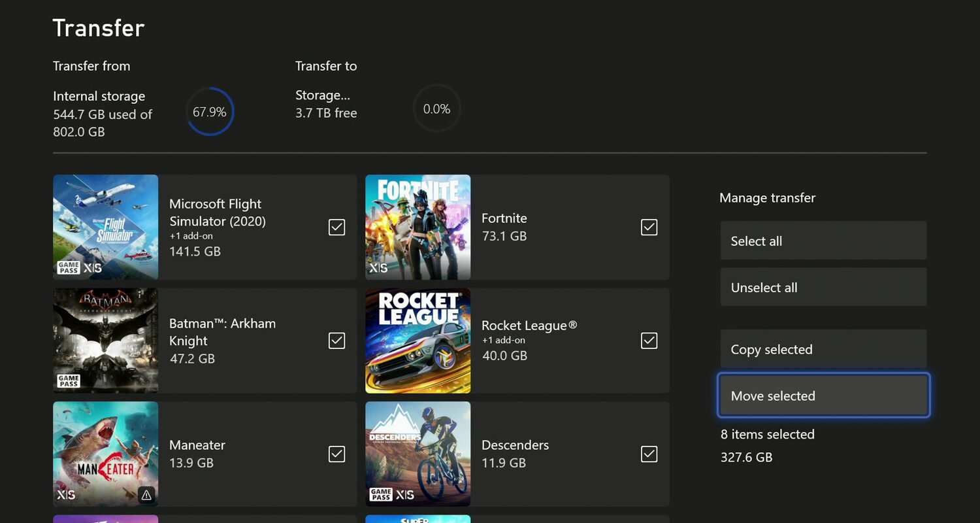Toggle Batman: Arkham Knight checkbox
980x523 pixels.
click(336, 341)
